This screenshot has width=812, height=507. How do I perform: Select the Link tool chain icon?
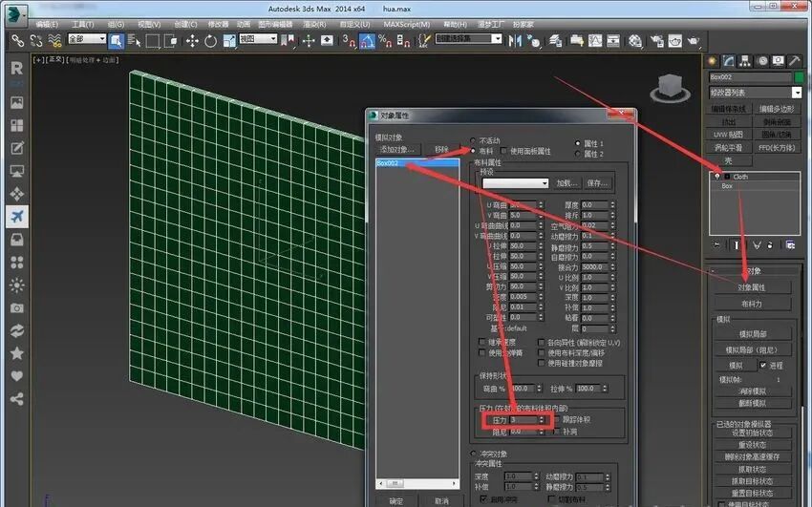click(x=17, y=40)
